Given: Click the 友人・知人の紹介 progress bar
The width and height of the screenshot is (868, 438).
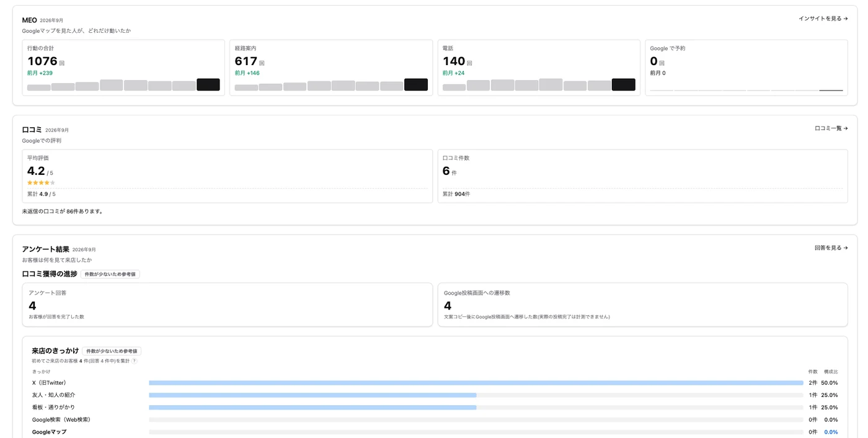Looking at the screenshot, I should [476, 395].
